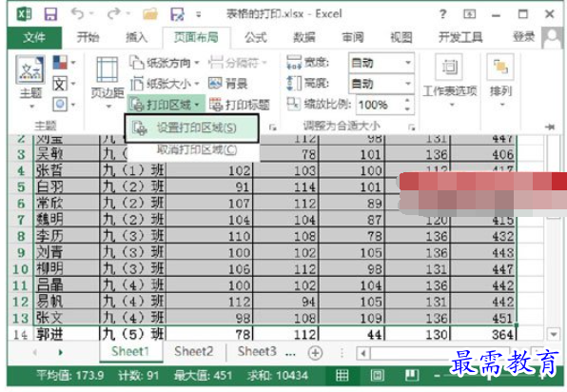
Task: Click the Background (背景) button
Action: click(x=228, y=84)
